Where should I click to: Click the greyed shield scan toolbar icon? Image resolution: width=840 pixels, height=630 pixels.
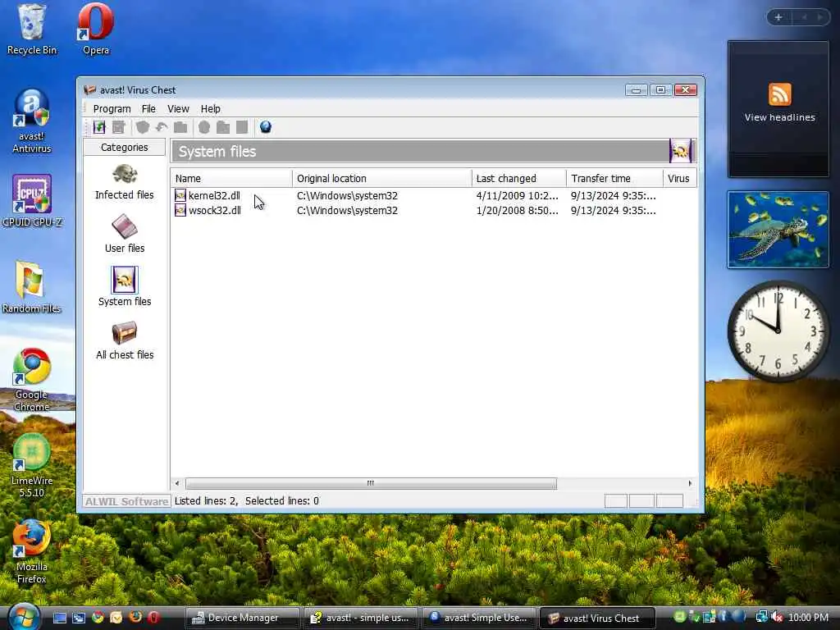143,127
